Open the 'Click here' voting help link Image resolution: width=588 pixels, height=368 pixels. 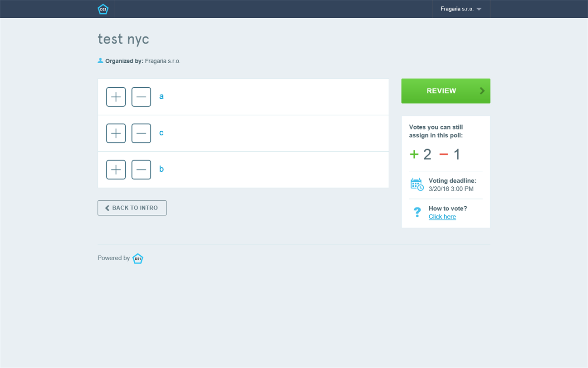(x=442, y=217)
